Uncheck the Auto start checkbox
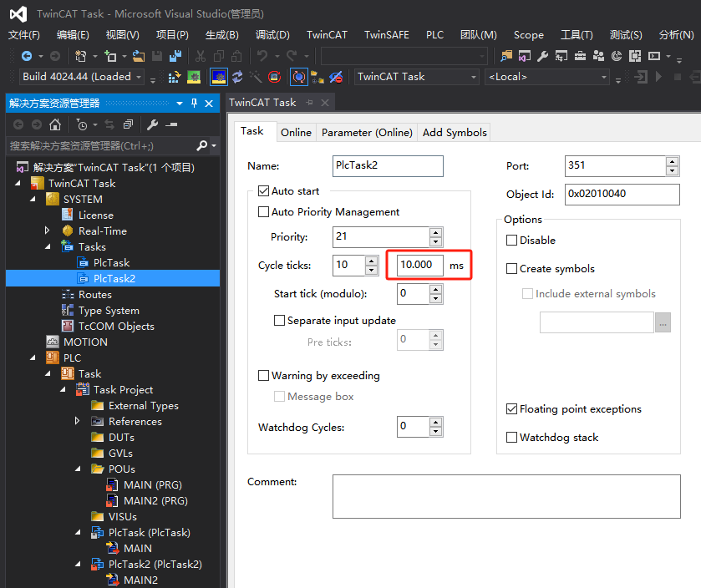 pos(263,191)
